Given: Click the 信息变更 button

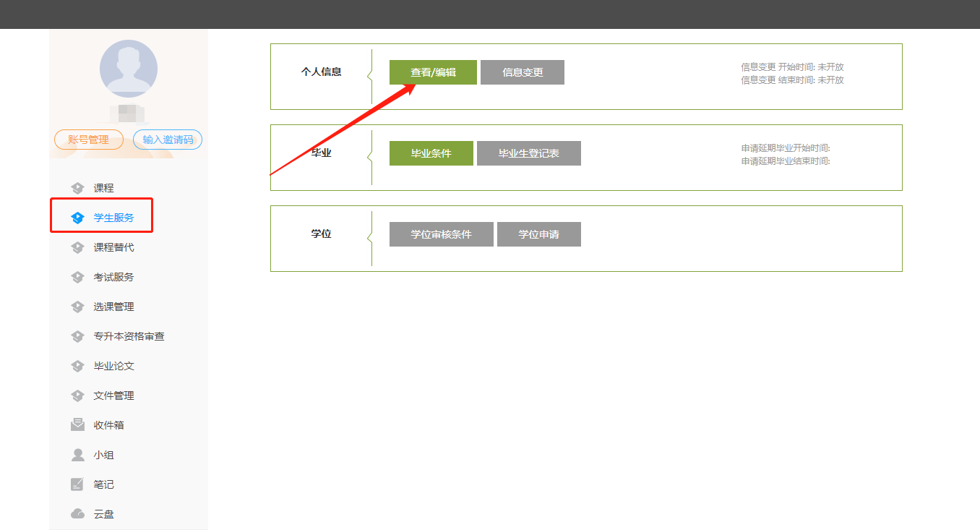Looking at the screenshot, I should click(523, 72).
